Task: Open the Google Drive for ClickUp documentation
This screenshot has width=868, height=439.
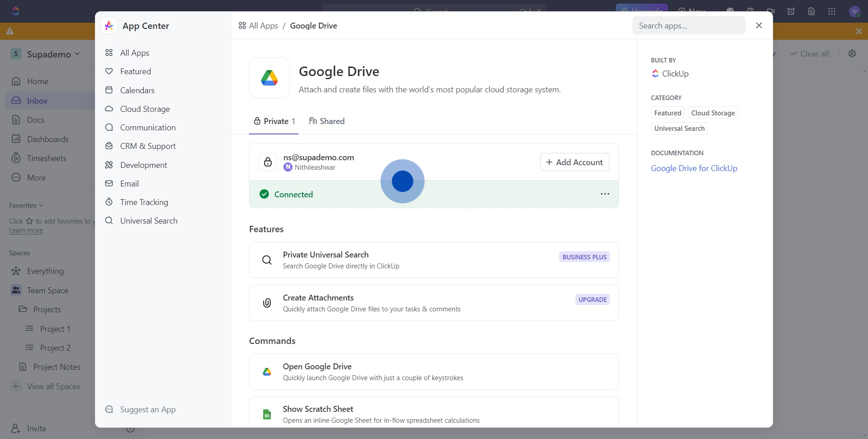Action: pyautogui.click(x=694, y=168)
